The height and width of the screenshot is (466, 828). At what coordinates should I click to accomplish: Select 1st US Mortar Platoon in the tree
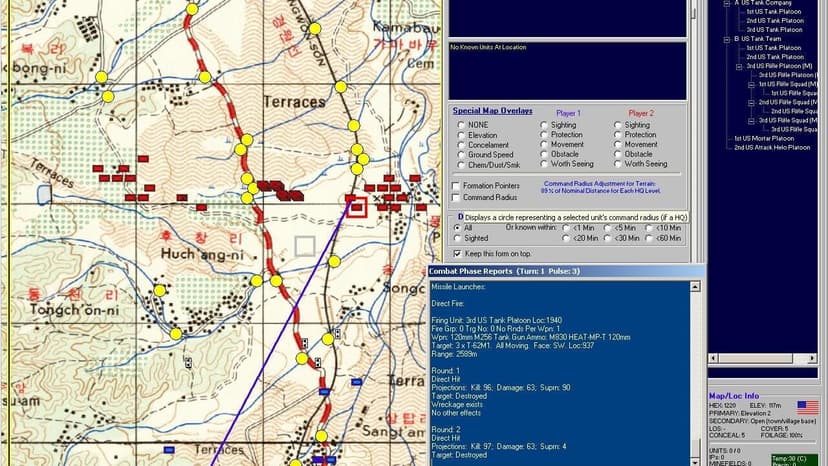[764, 138]
